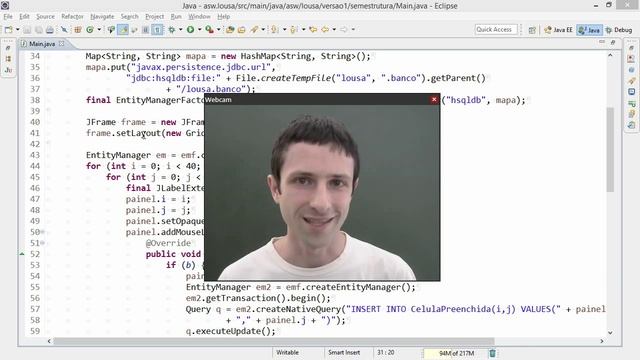Click the Open Task folder icon

242,30
